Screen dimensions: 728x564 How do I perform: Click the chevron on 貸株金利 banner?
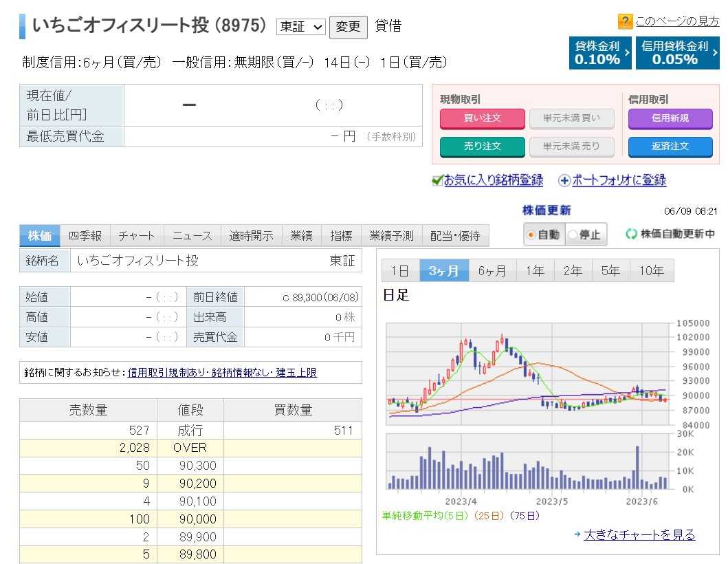627,52
